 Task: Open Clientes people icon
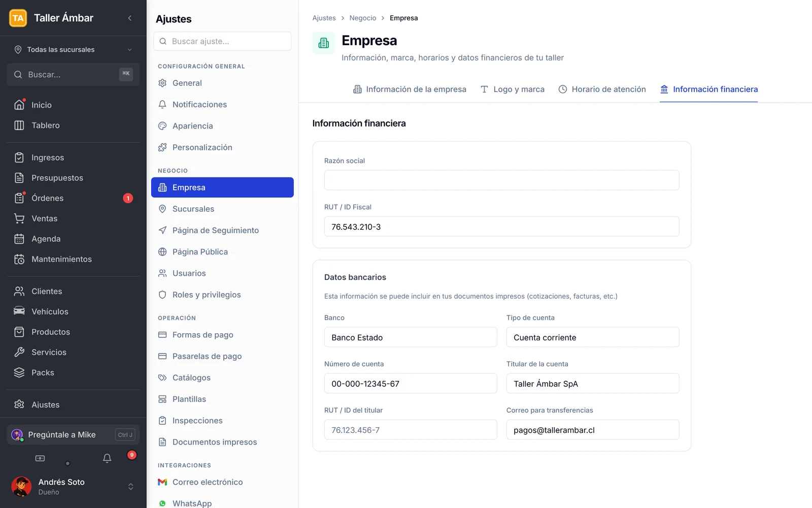tap(19, 291)
